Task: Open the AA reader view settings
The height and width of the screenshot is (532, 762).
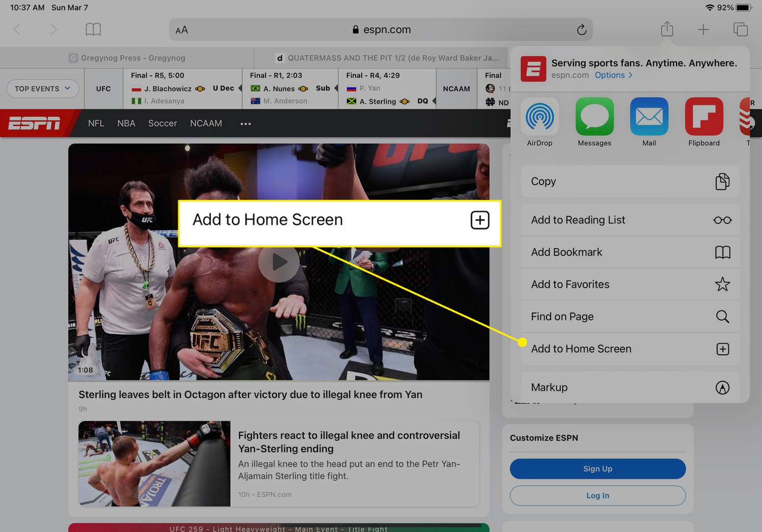Action: pyautogui.click(x=182, y=30)
